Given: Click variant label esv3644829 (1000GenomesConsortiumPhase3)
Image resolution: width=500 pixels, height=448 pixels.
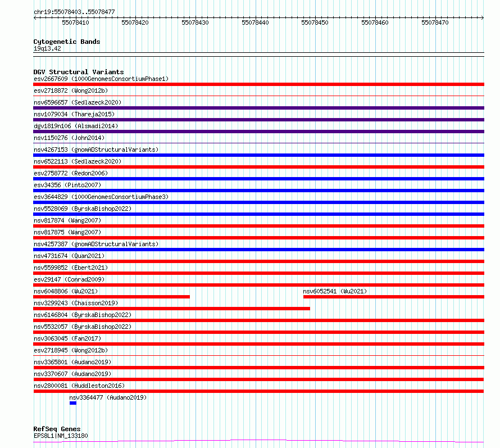Looking at the screenshot, I should pos(101,197).
